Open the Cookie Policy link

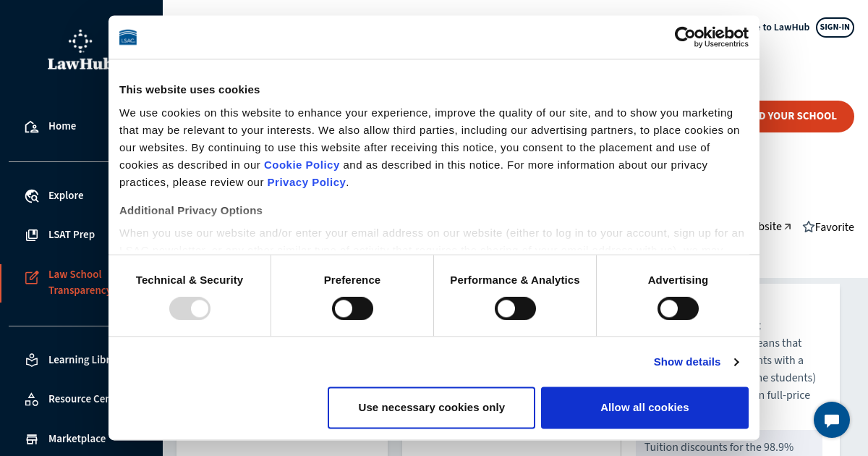(x=302, y=165)
